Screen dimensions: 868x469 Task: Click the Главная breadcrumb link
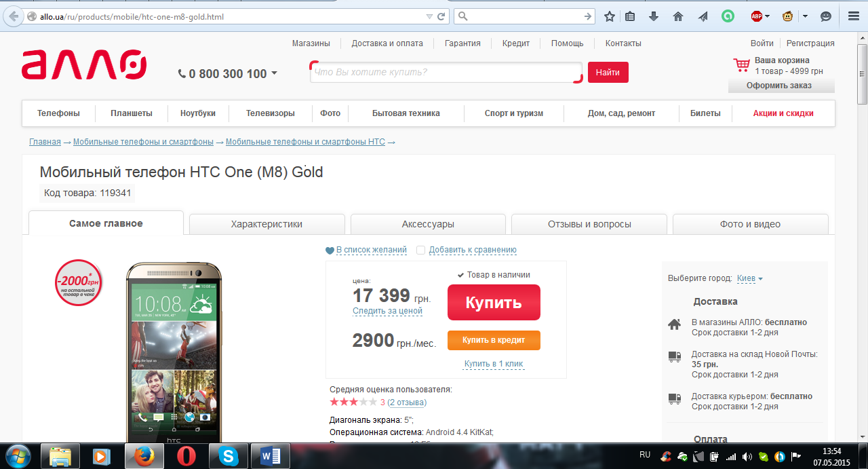point(45,142)
